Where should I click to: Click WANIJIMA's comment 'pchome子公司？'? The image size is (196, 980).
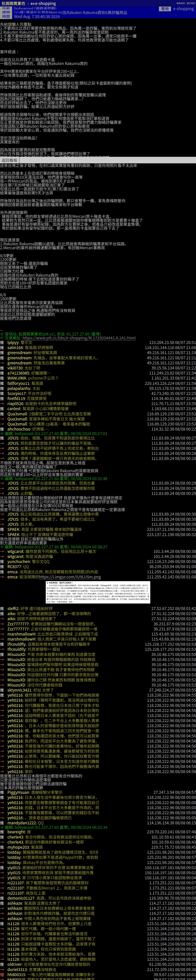click(x=43, y=378)
